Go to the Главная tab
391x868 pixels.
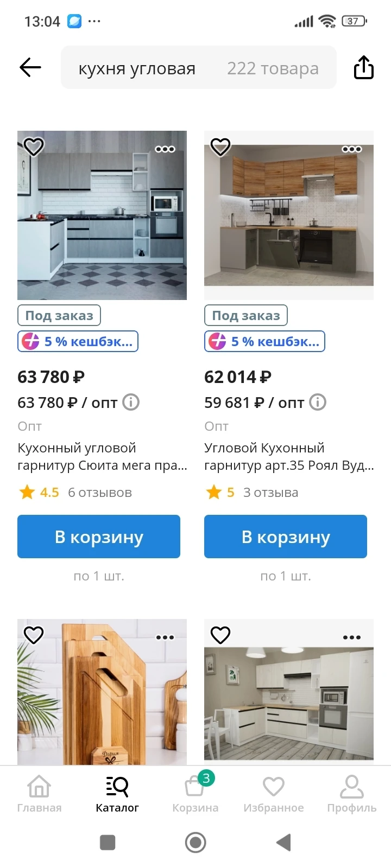[39, 793]
